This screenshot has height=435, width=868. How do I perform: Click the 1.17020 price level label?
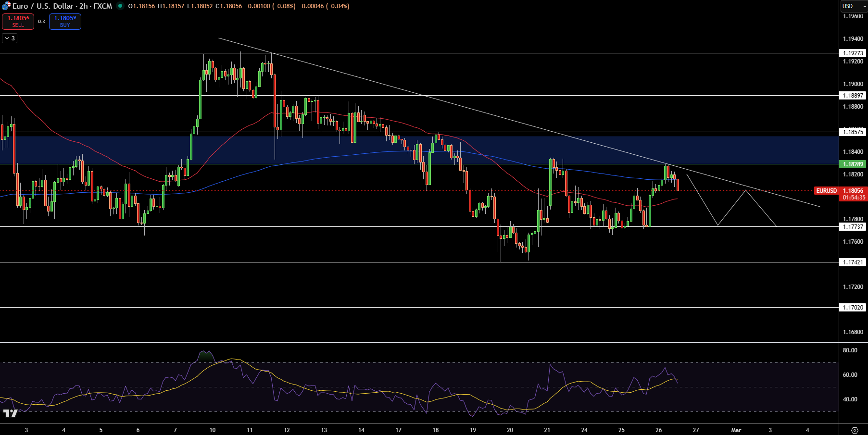coord(853,308)
